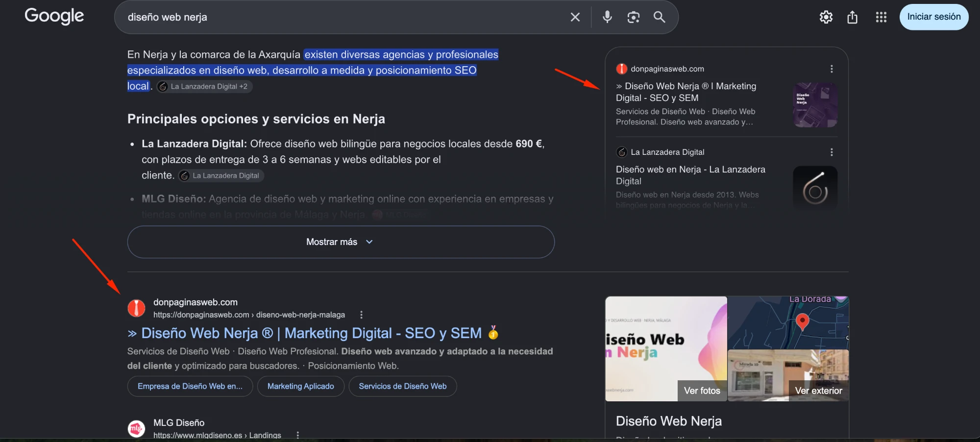The width and height of the screenshot is (980, 442).
Task: Click the medal emoji after the SEO y SEM title
Action: (493, 333)
